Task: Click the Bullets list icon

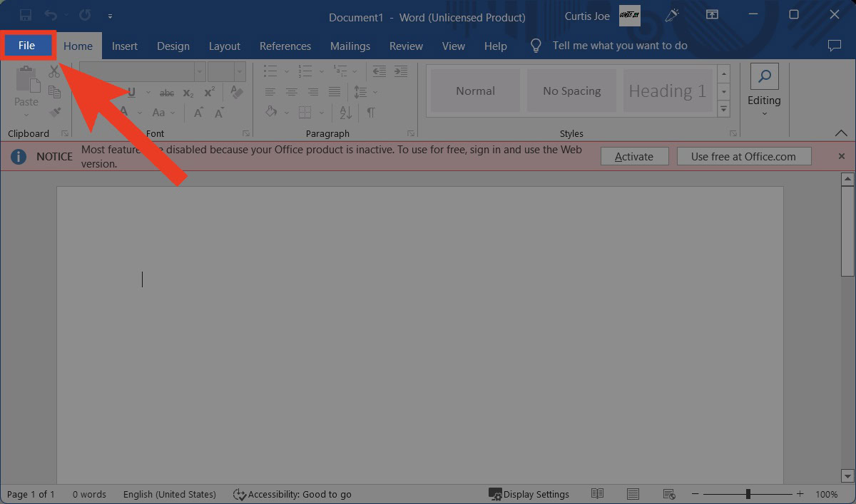Action: [270, 71]
